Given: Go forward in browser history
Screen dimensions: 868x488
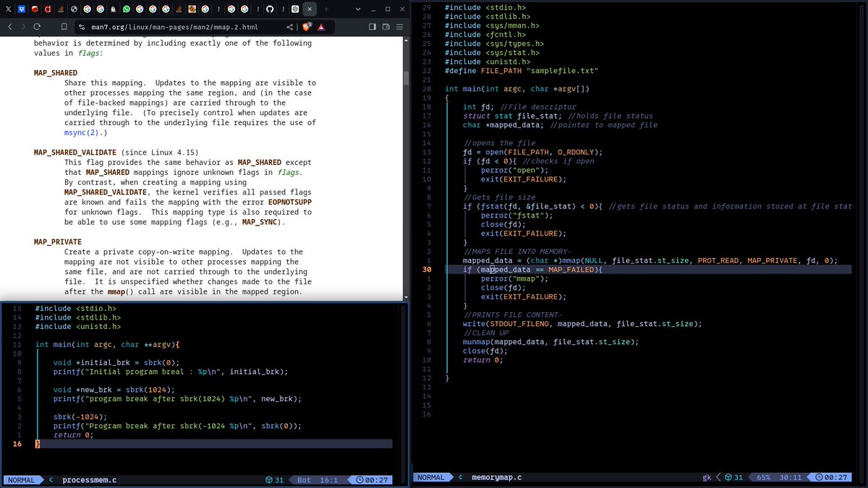Looking at the screenshot, I should [x=23, y=27].
